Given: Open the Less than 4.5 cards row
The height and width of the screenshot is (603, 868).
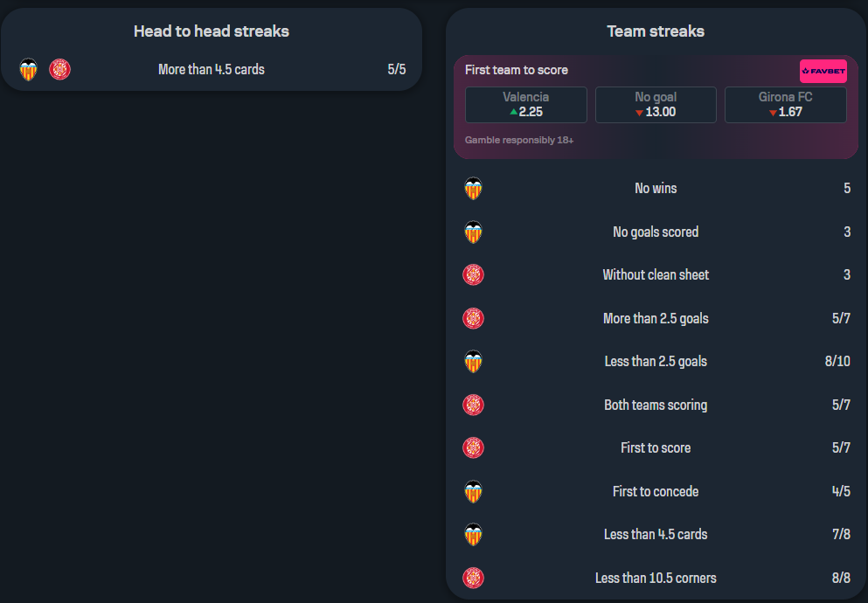Looking at the screenshot, I should [656, 535].
